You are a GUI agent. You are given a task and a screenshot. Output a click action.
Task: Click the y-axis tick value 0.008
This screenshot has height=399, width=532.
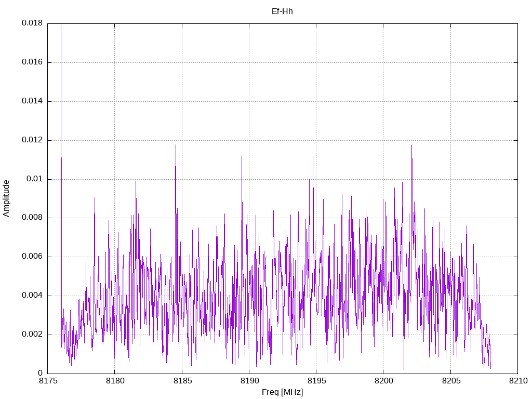pos(32,218)
